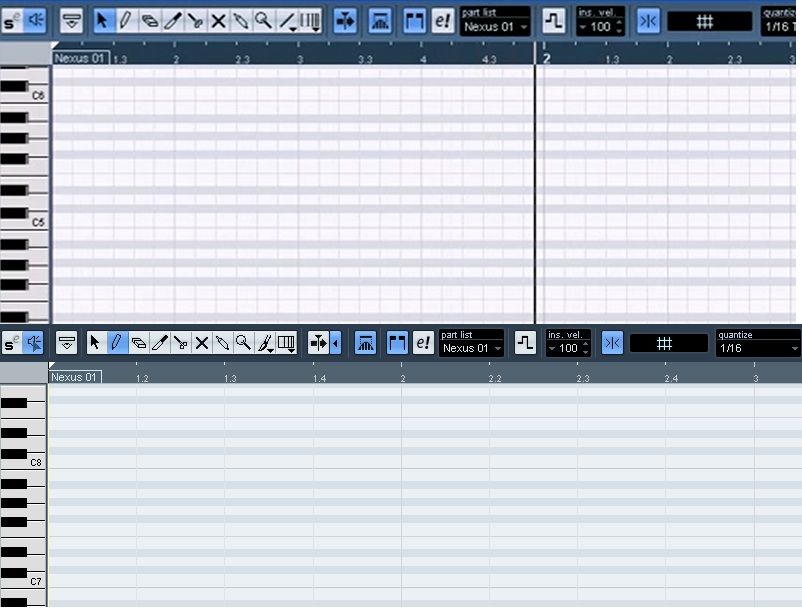Open part list Nexus 01 dropdown in upper editor
The height and width of the screenshot is (608, 802).
tap(495, 27)
